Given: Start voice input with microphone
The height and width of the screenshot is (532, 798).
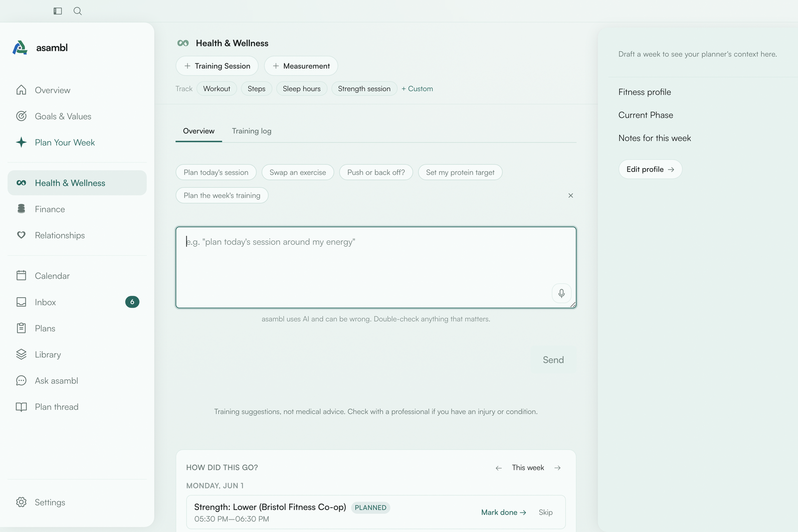Looking at the screenshot, I should (x=562, y=293).
